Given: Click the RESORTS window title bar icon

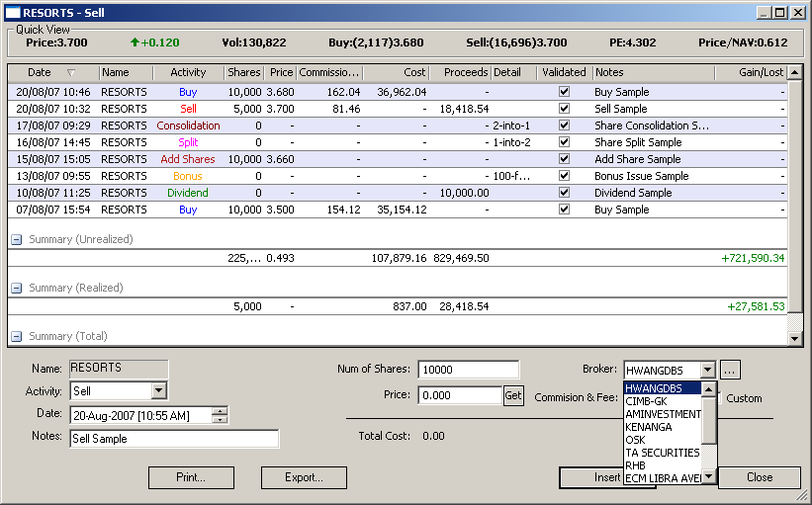Looking at the screenshot, I should point(13,13).
